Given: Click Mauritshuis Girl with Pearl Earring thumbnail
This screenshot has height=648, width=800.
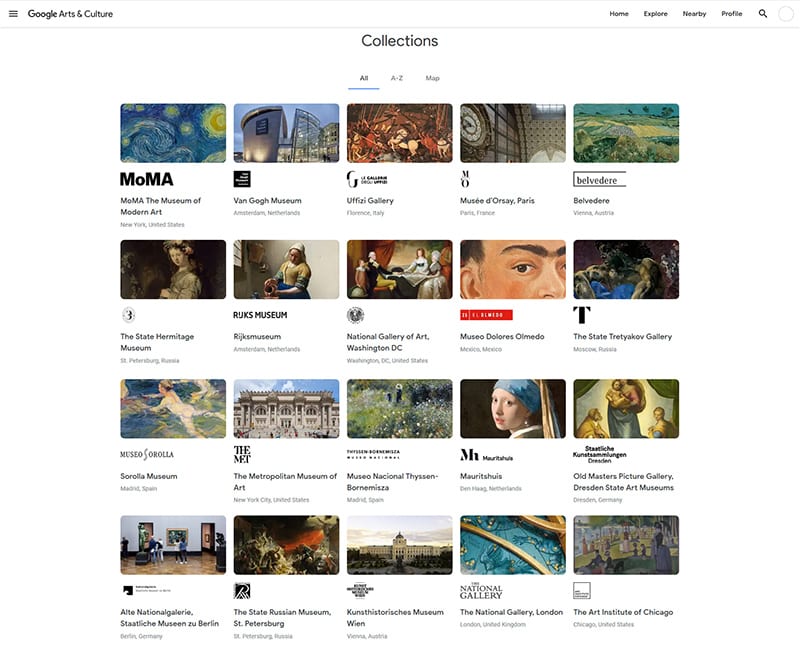Looking at the screenshot, I should (x=512, y=408).
